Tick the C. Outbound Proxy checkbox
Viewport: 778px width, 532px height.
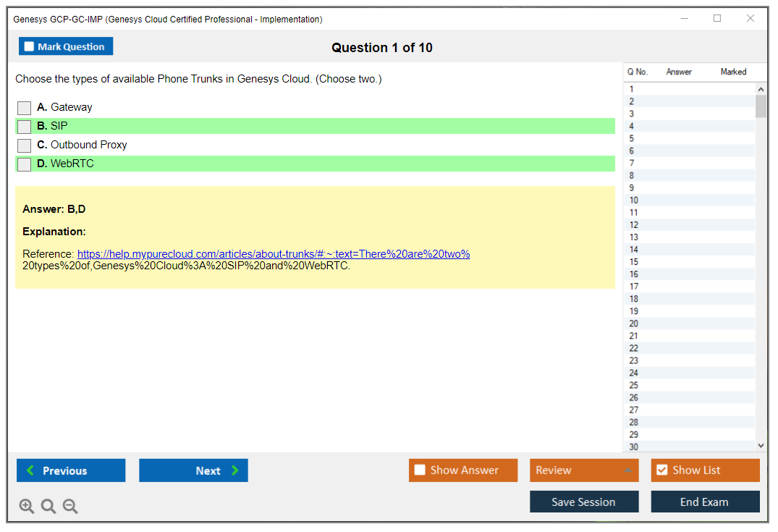tap(25, 145)
